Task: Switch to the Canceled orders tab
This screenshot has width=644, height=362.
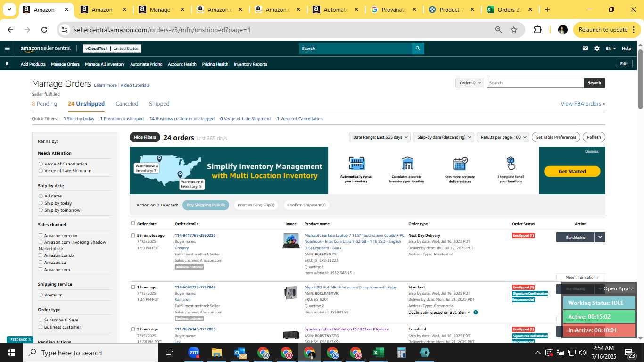Action: (x=127, y=104)
